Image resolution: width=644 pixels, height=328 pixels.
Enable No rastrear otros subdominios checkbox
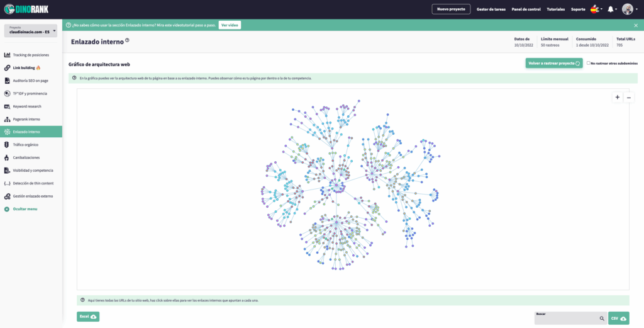589,63
